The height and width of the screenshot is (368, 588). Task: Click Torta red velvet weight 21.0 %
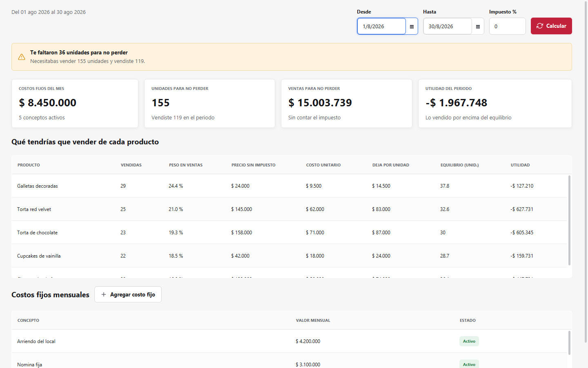[176, 209]
